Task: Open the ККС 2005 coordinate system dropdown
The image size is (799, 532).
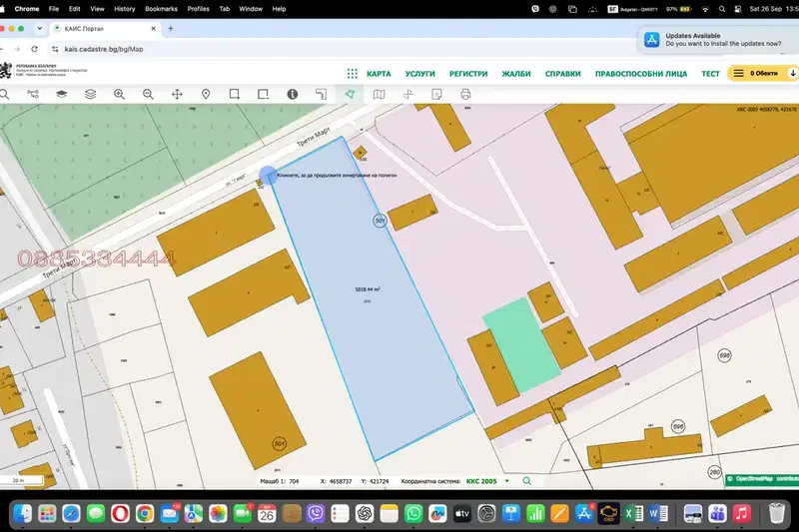Action: click(x=487, y=481)
